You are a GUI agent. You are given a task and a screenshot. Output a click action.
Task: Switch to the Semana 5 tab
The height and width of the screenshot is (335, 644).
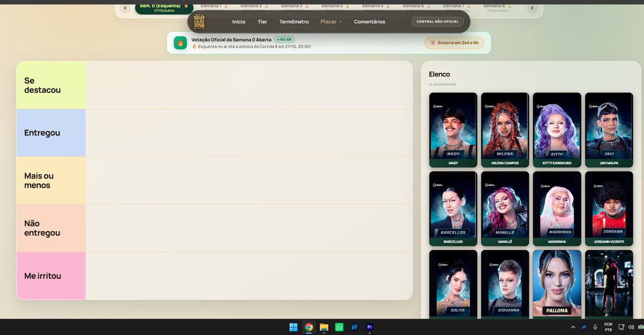click(x=375, y=7)
